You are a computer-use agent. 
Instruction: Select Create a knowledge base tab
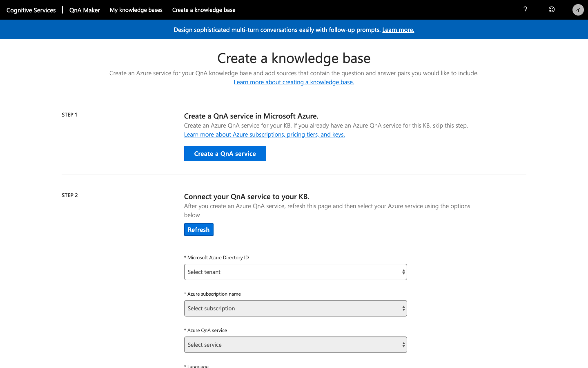(204, 10)
